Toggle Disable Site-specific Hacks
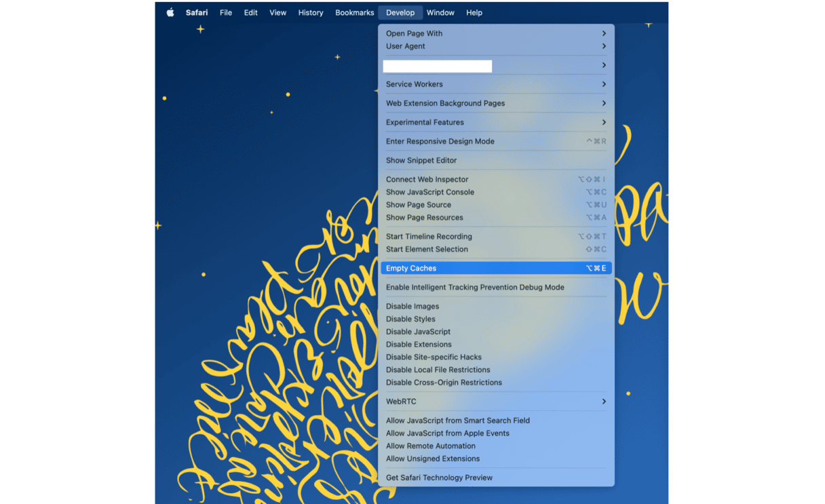 (x=496, y=357)
